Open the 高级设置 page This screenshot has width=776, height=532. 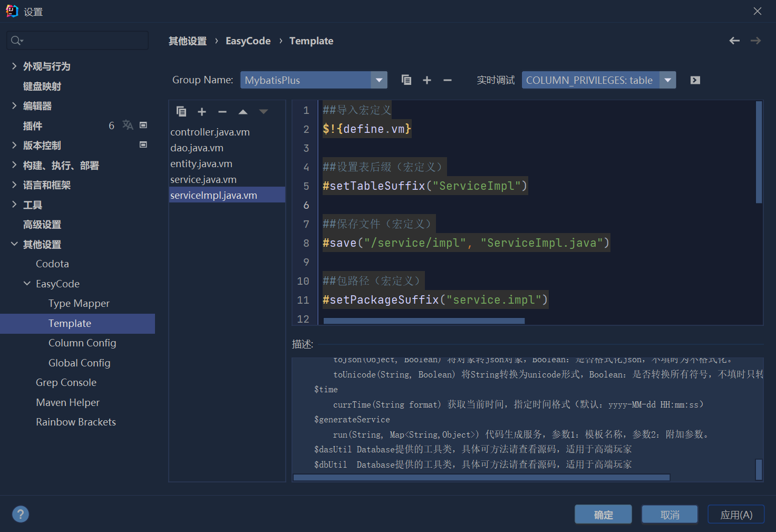coord(42,225)
